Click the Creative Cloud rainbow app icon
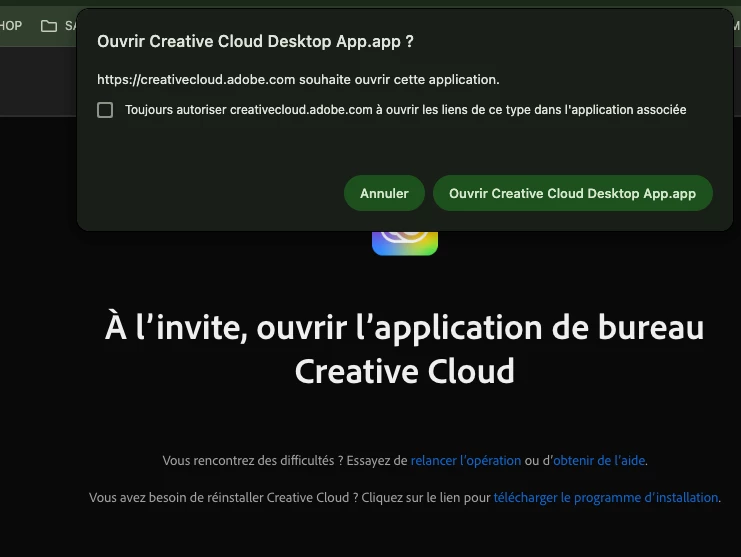The width and height of the screenshot is (741, 557). [405, 243]
